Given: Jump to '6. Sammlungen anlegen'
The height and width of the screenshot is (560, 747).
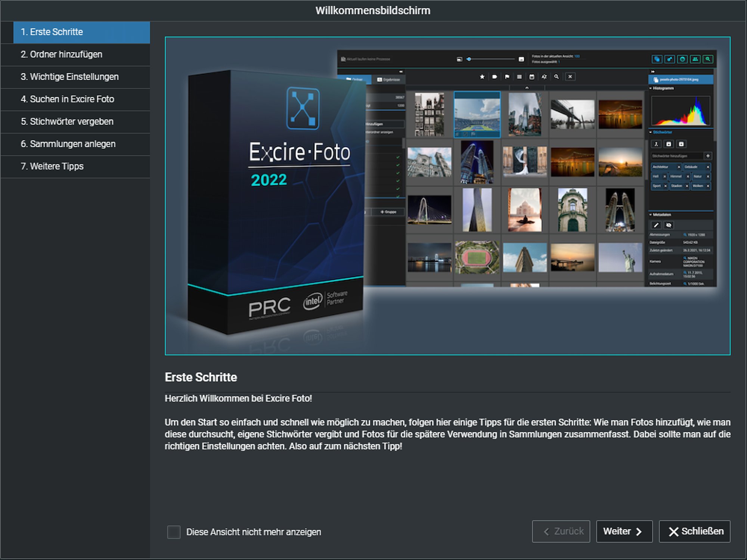Looking at the screenshot, I should coord(75,144).
